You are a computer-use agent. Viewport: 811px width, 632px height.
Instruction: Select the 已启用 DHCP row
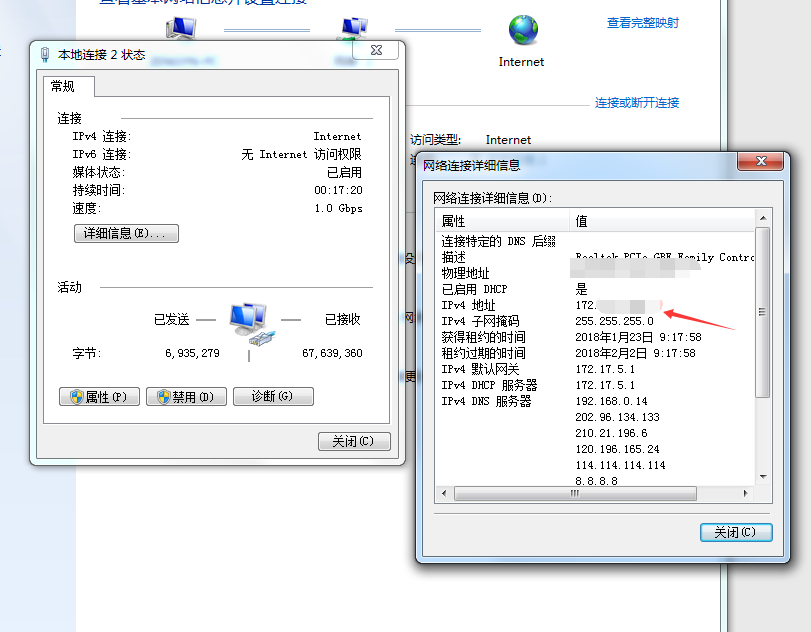tap(595, 289)
